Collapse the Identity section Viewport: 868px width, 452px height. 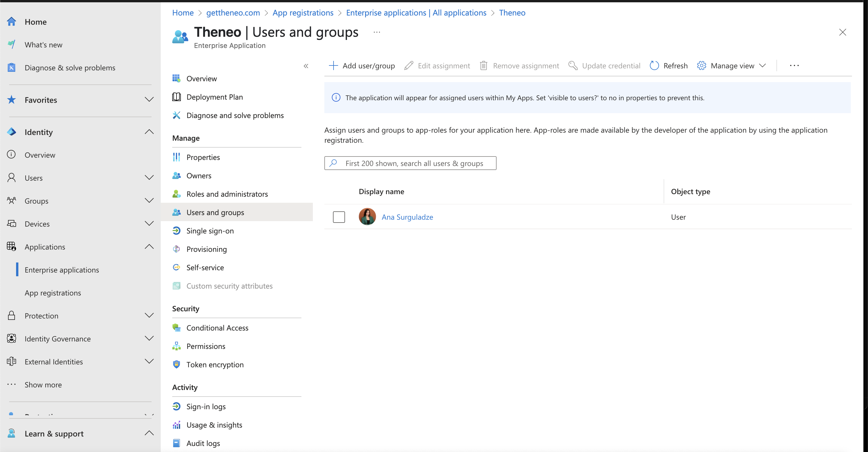pos(149,132)
